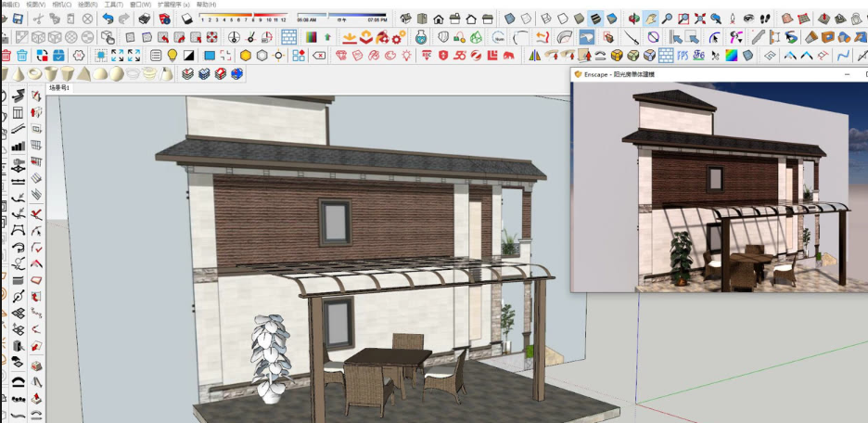Open the 视图(V) menu
Screen dimensions: 868x423
tap(35, 4)
